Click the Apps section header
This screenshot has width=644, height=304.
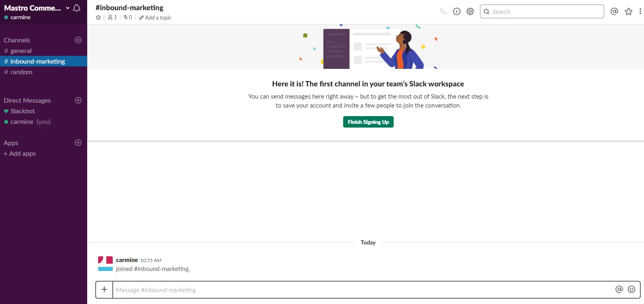pos(11,143)
